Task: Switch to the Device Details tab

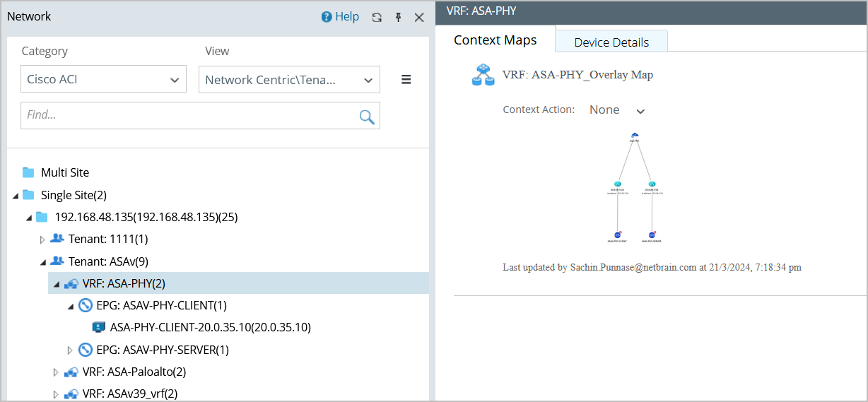Action: pos(611,42)
